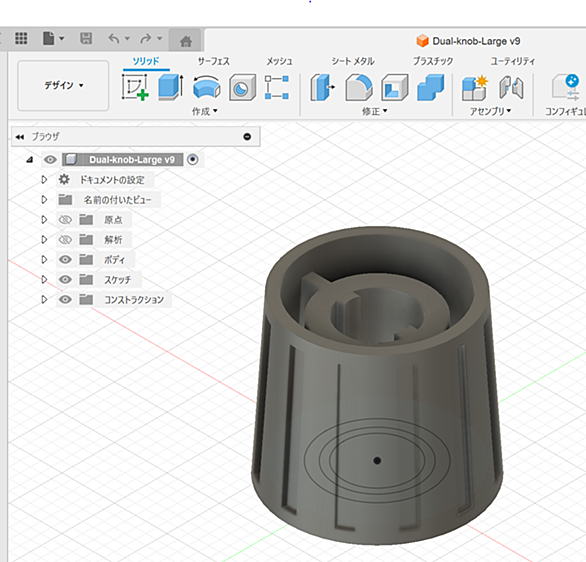Viewport: 586px width, 562px height.
Task: Hide the スケッチ folder visibility
Action: pos(65,280)
